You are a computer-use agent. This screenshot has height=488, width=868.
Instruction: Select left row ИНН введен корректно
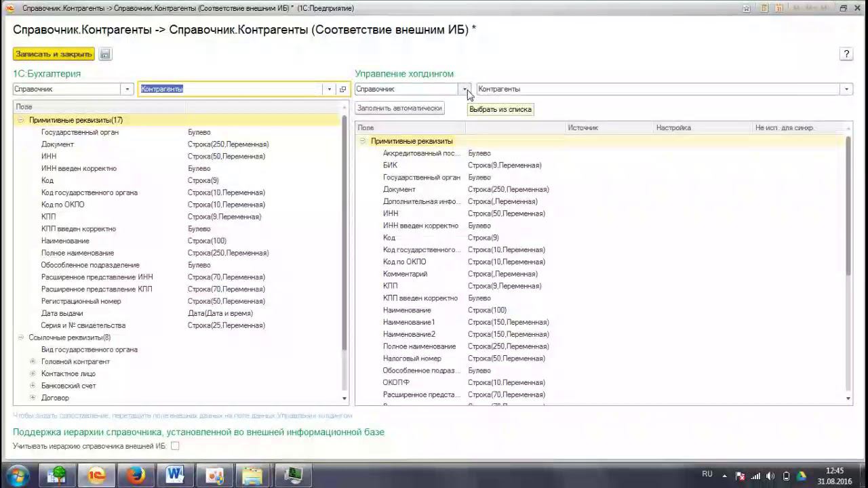(176, 169)
